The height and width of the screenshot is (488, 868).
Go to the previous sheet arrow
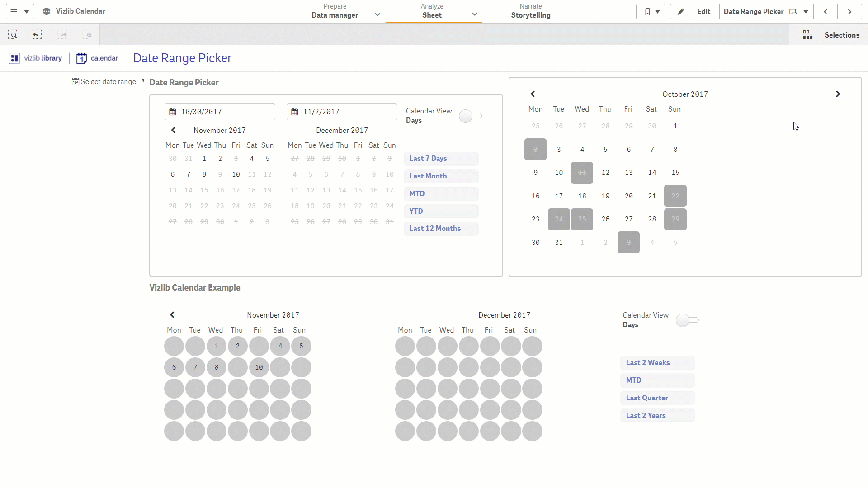click(826, 12)
